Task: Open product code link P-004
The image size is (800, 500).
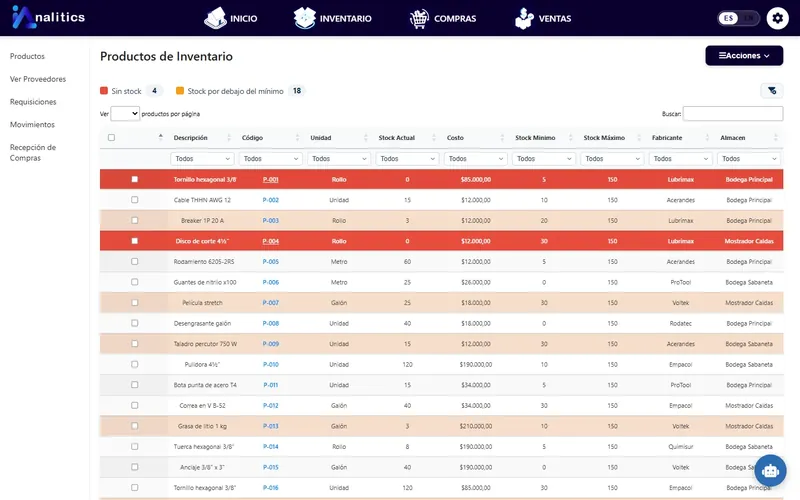Action: tap(270, 241)
